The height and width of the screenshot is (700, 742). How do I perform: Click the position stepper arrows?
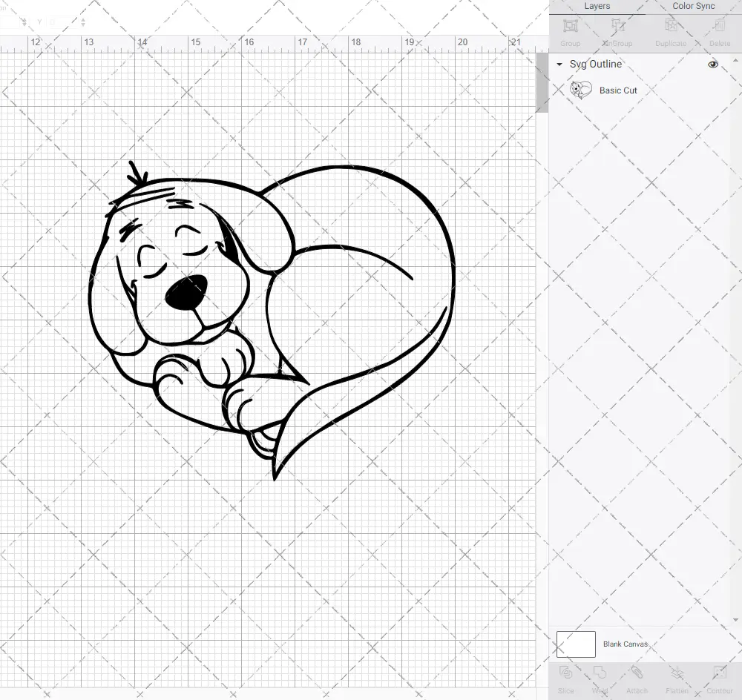tap(82, 22)
